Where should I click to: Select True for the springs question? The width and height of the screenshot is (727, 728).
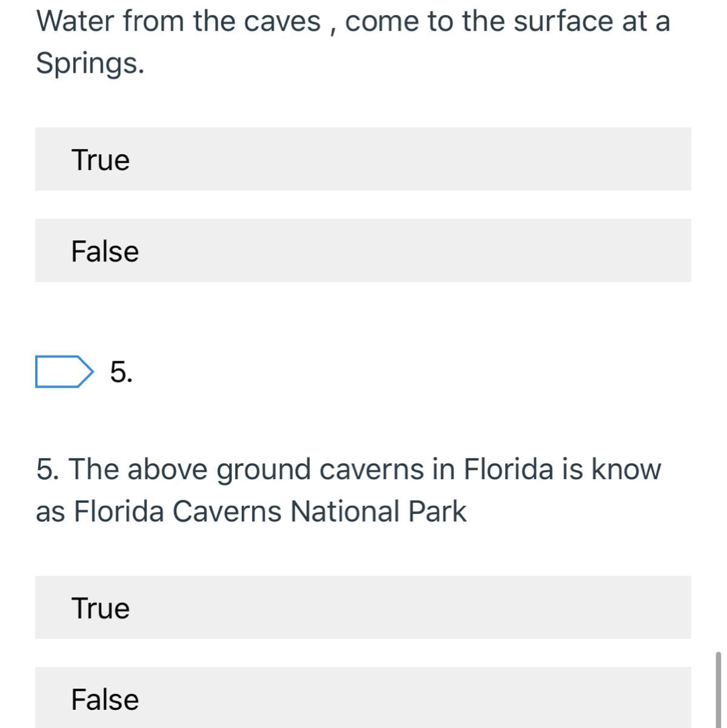coord(363,160)
